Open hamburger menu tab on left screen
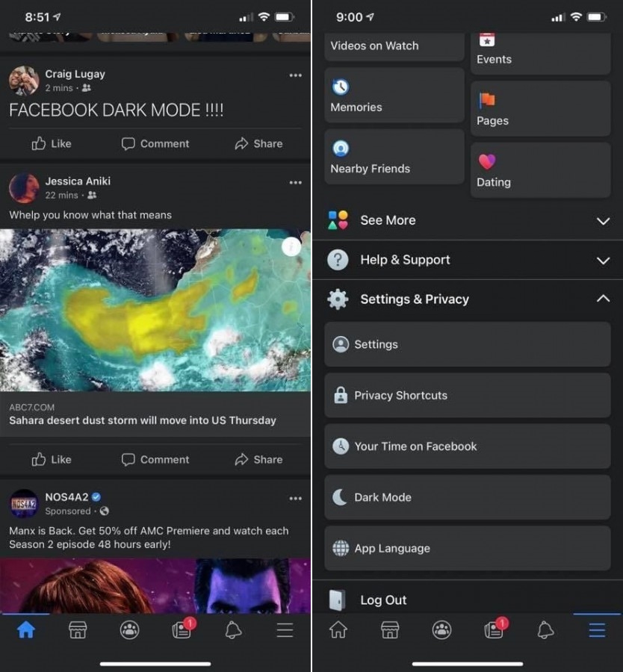 point(285,630)
